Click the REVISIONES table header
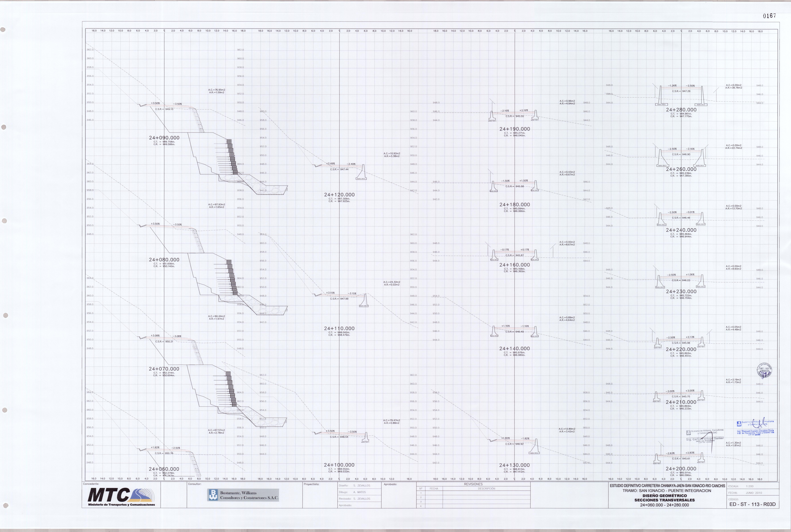 pyautogui.click(x=473, y=484)
